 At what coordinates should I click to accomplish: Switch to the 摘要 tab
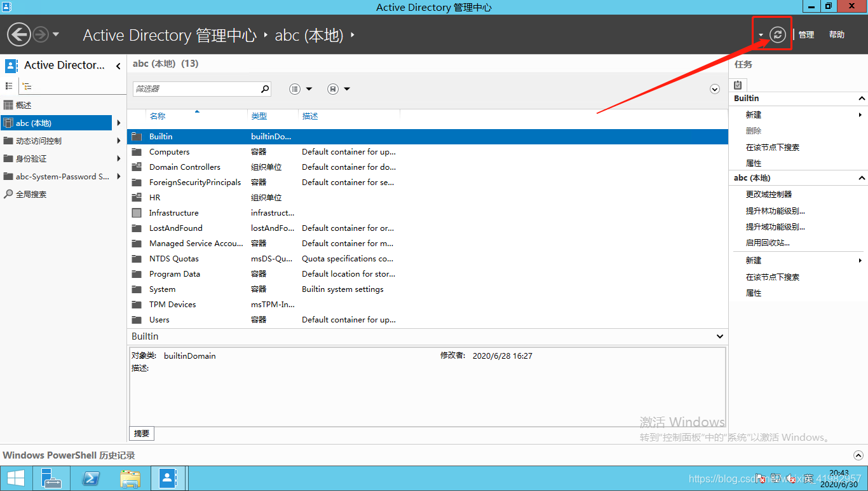click(x=142, y=434)
